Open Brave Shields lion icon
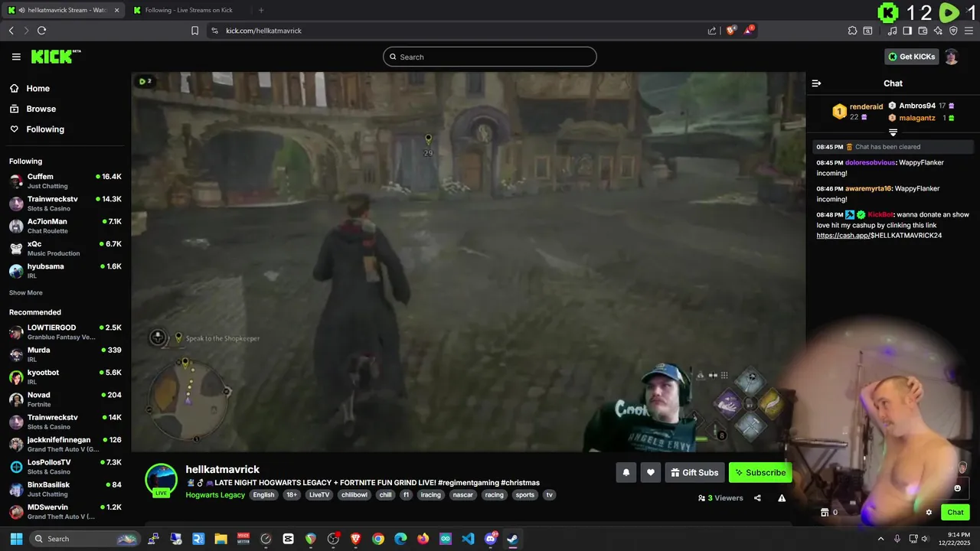Image resolution: width=980 pixels, height=551 pixels. 731,31
